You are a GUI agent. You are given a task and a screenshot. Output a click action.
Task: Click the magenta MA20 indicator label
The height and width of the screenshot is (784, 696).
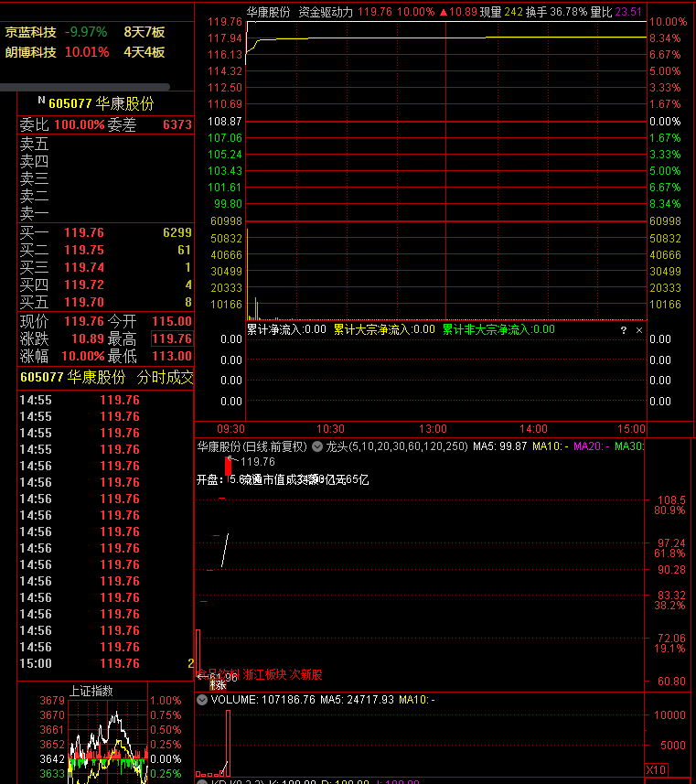coord(592,446)
